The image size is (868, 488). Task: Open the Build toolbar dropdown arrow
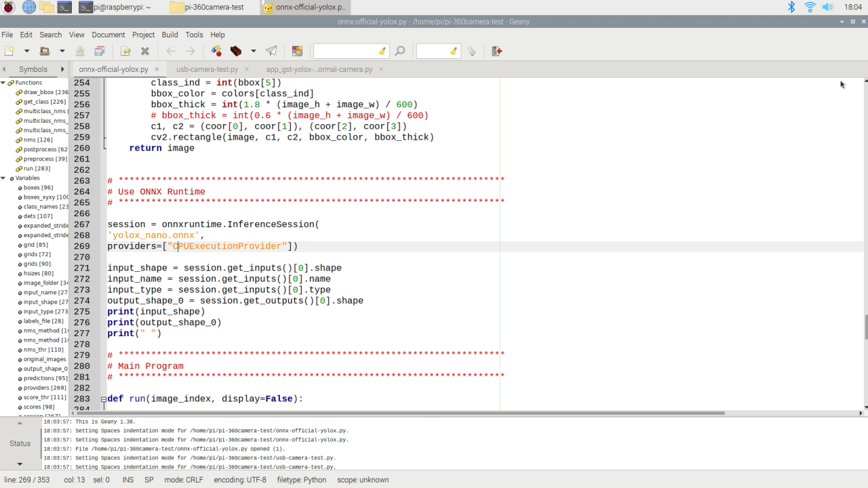point(253,51)
